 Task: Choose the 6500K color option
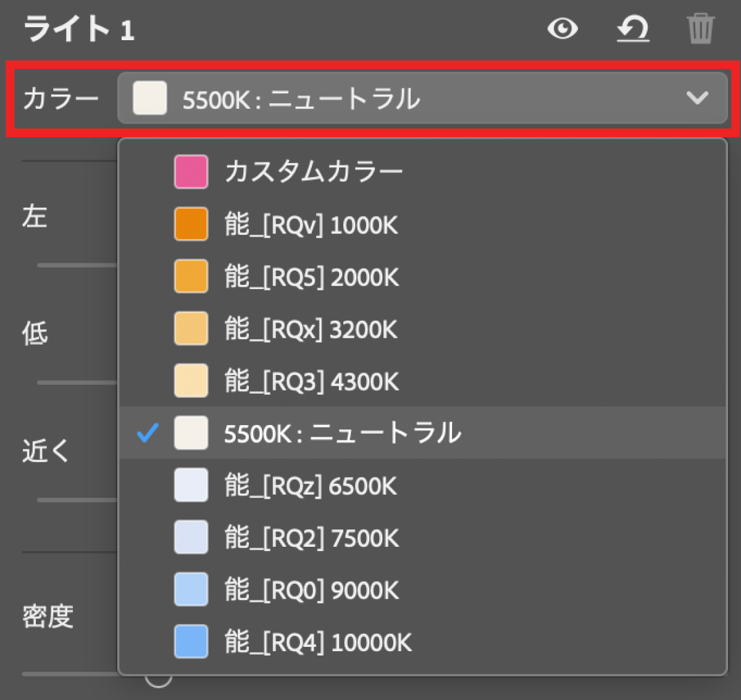(x=422, y=485)
